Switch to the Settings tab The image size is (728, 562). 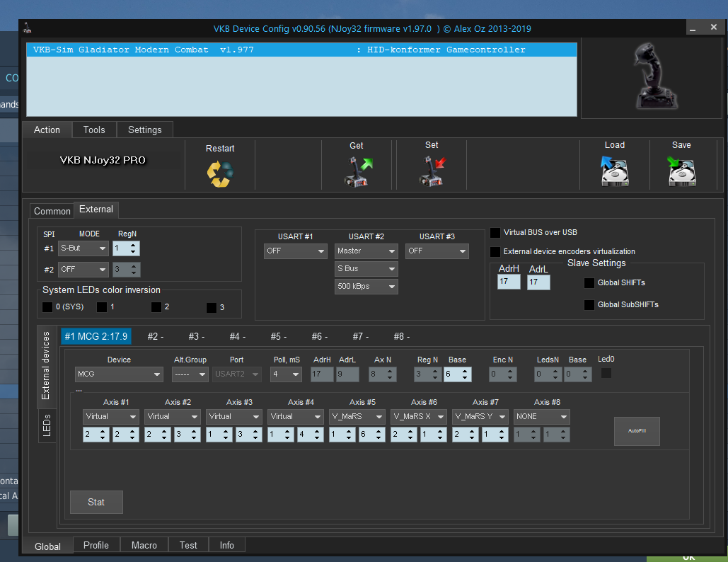[x=145, y=130]
